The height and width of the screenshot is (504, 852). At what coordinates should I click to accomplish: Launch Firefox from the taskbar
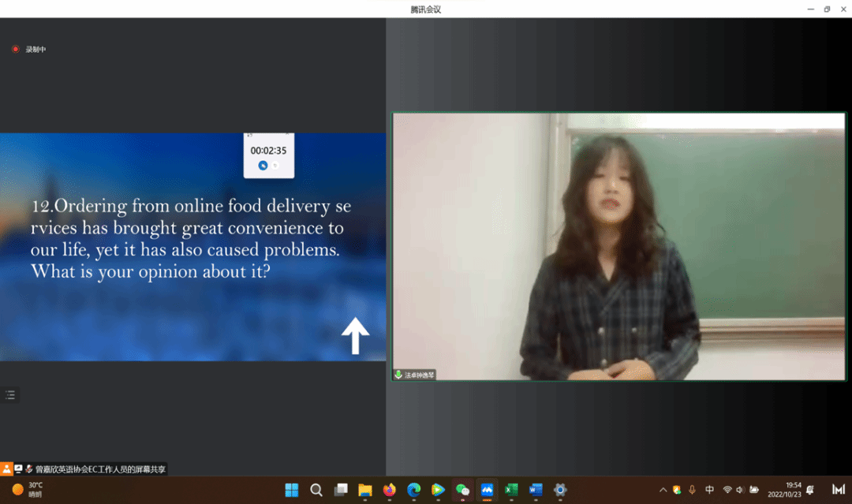389,490
